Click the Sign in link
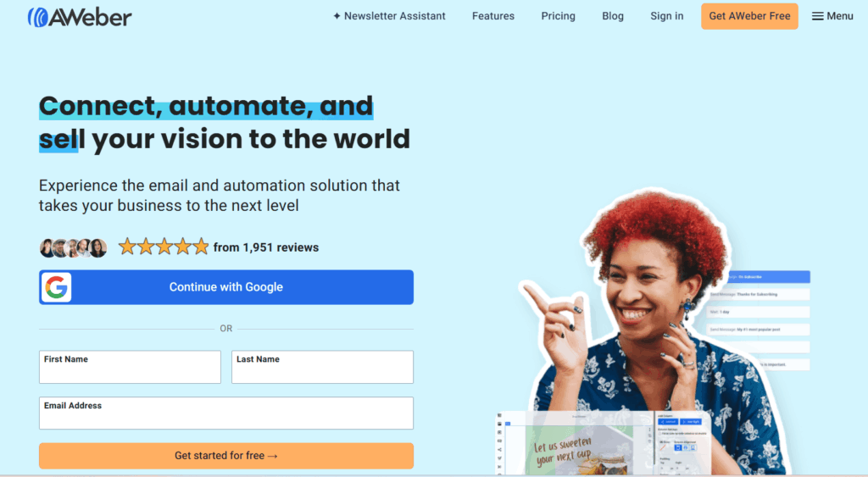This screenshot has width=868, height=477. [x=666, y=16]
